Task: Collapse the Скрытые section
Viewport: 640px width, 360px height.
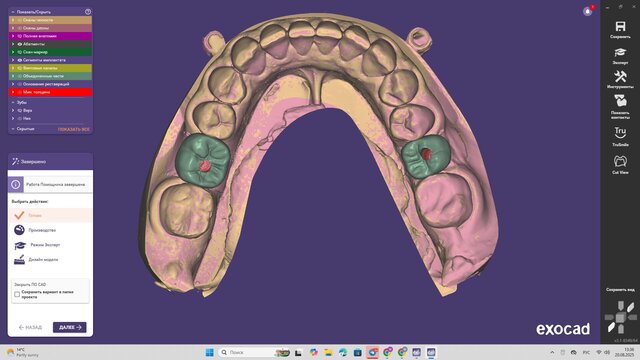Action: click(x=13, y=129)
